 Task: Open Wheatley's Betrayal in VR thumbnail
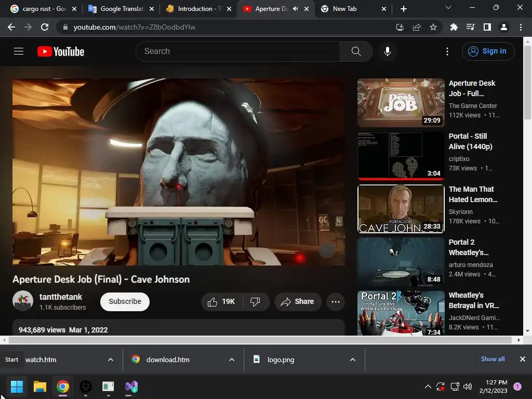[401, 313]
